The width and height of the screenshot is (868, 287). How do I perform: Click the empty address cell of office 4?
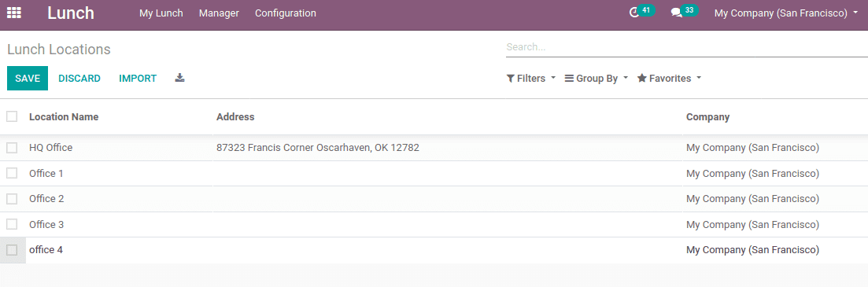click(x=448, y=250)
